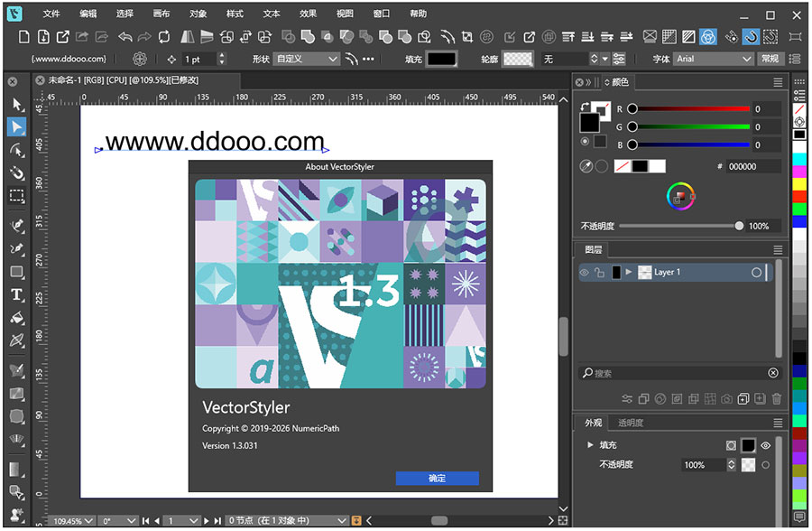Click the opacity row circle toggle
The height and width of the screenshot is (531, 812).
765,465
